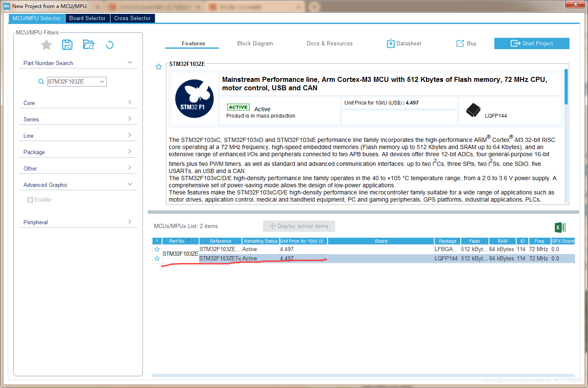Star the first STM32F103ZE LFBGA row

157,249
